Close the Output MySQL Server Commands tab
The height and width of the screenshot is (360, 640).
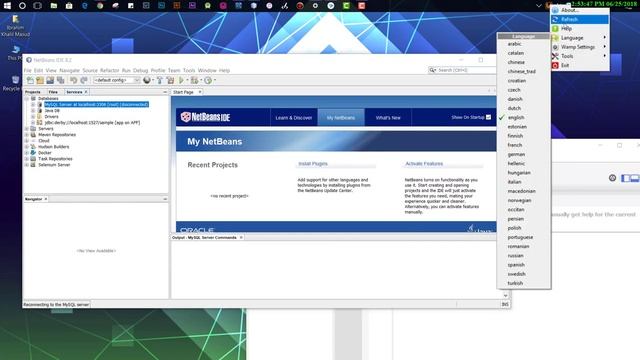(241, 238)
